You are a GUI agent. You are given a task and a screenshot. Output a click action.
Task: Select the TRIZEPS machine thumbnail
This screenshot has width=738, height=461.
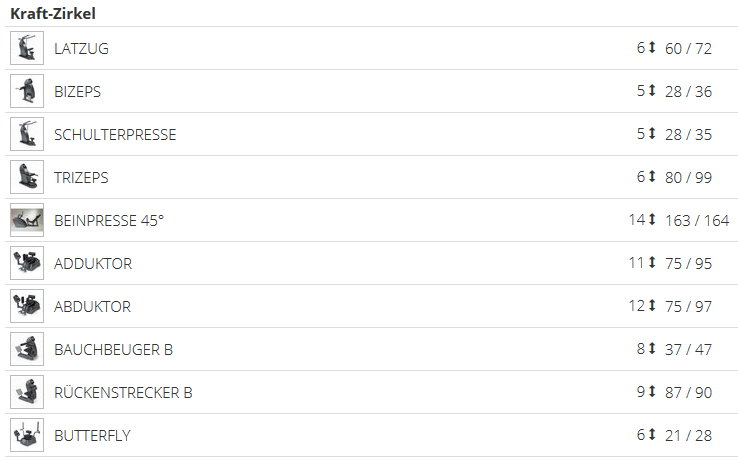pos(27,177)
